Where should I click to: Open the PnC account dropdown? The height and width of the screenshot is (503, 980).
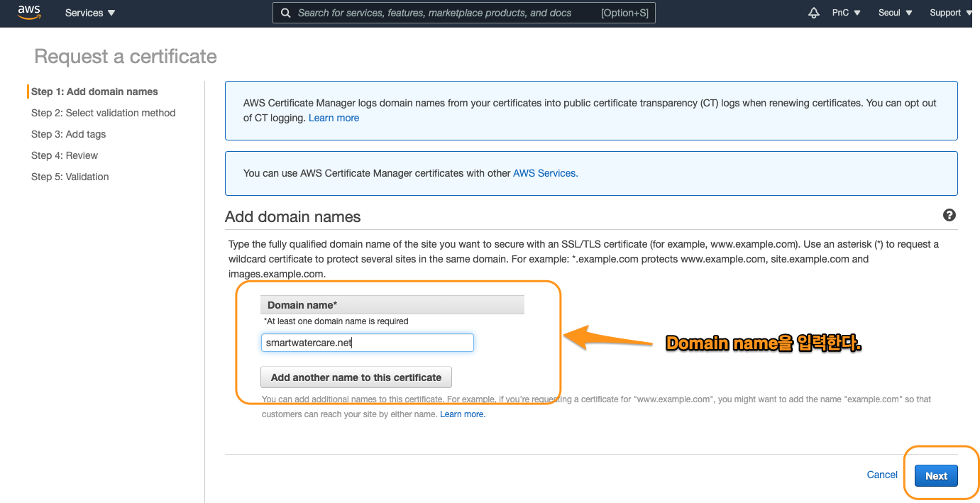pyautogui.click(x=846, y=12)
